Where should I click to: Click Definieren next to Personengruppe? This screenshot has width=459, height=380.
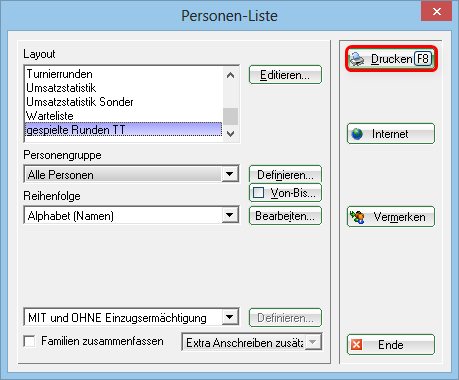click(x=285, y=174)
